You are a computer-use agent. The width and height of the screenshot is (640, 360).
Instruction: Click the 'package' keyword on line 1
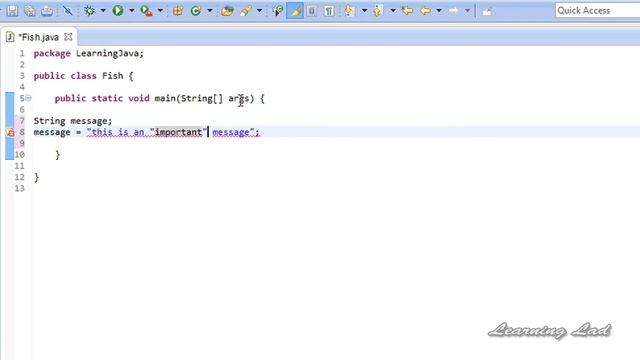pyautogui.click(x=52, y=53)
